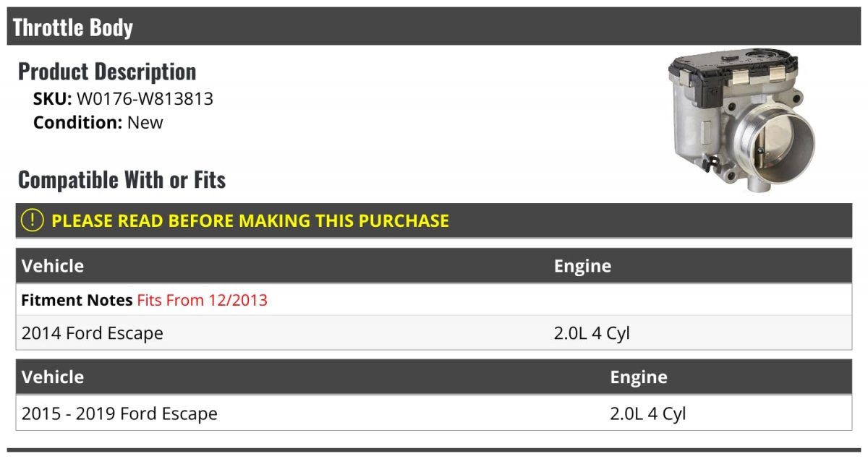Click Engine header above 2015 - 2019 Escape row

[639, 377]
